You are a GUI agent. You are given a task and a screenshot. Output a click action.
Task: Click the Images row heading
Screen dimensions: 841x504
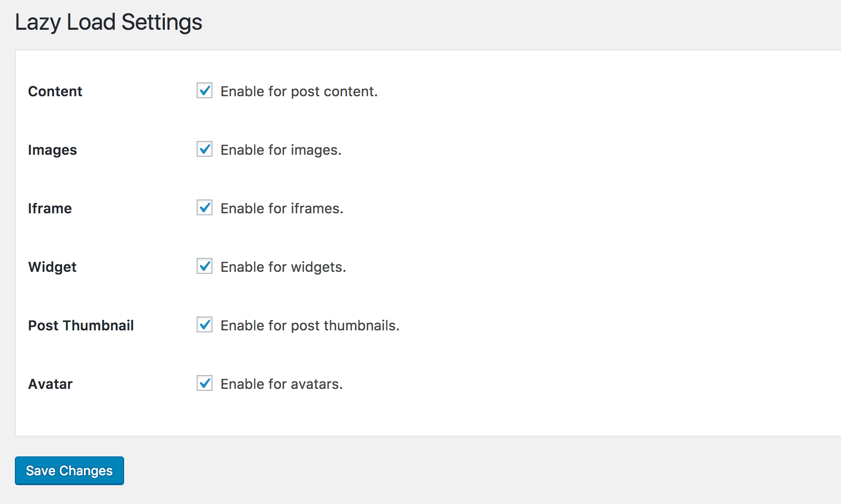[x=52, y=150]
